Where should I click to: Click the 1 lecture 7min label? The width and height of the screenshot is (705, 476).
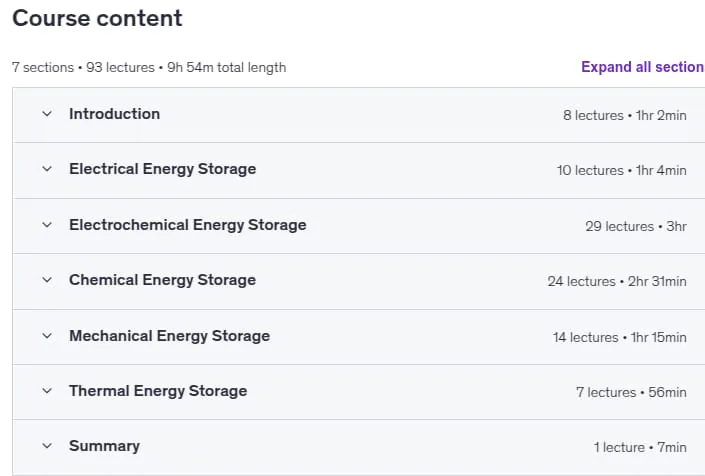click(x=640, y=447)
